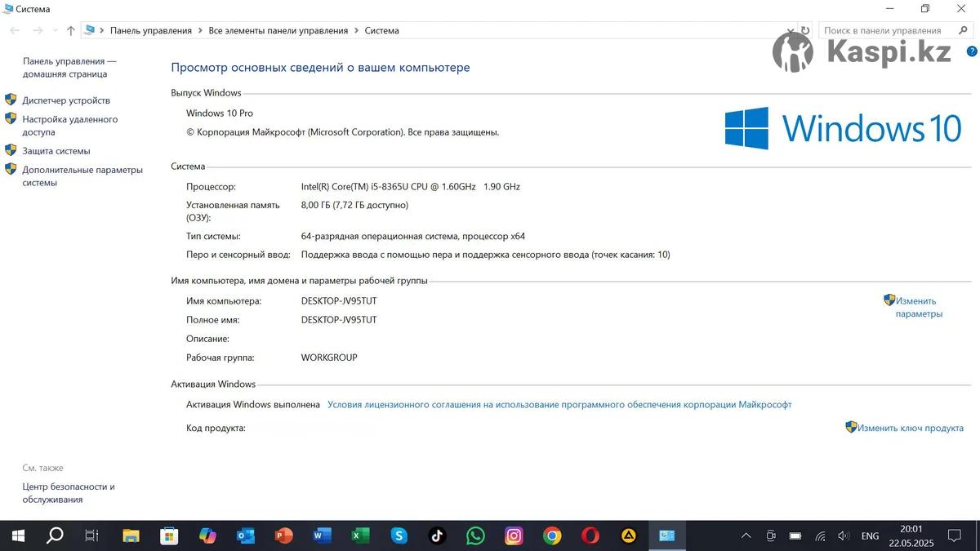Go up one level with Up arrow

71,30
